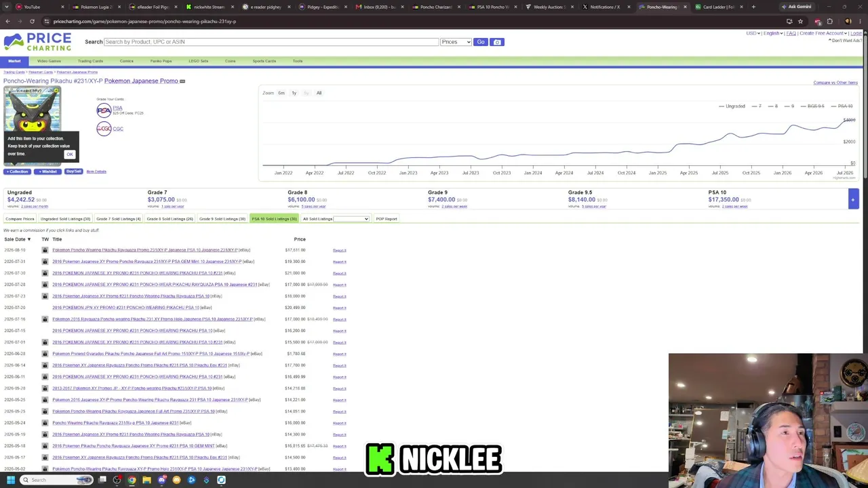The image size is (868, 488).
Task: Open the Login link
Action: 856,33
